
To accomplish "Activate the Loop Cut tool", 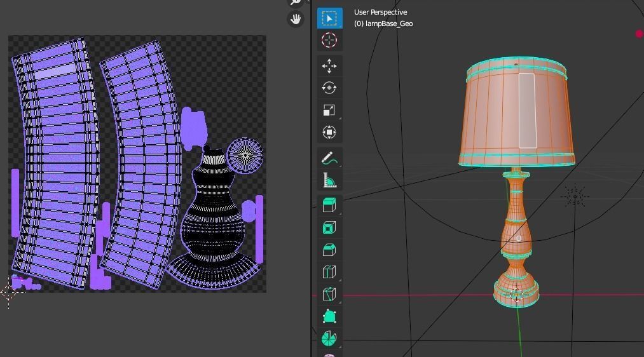I will click(329, 272).
